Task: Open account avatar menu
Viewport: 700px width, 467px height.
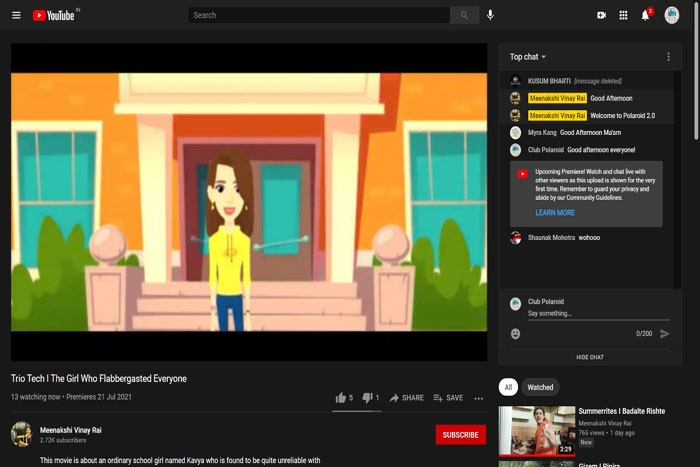Action: pyautogui.click(x=671, y=15)
